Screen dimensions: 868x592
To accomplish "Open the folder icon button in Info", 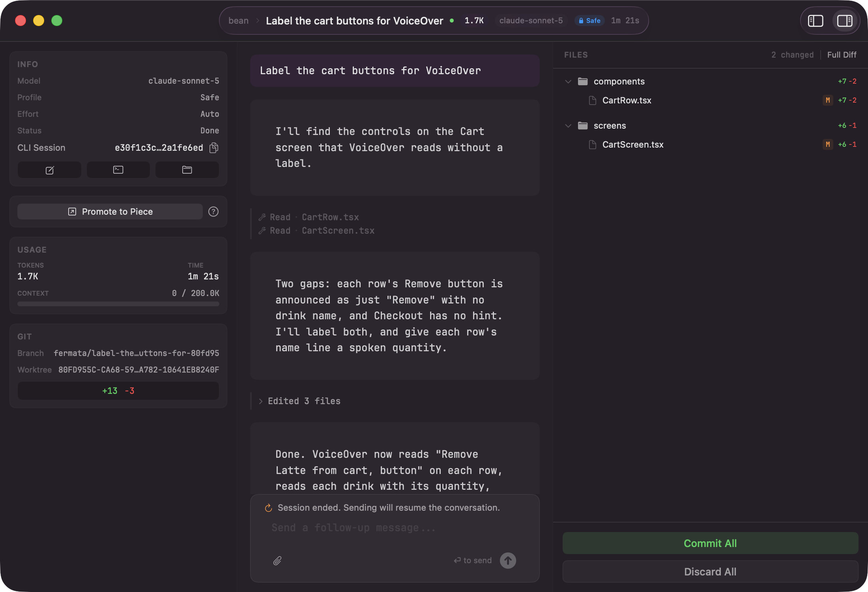I will [x=187, y=170].
